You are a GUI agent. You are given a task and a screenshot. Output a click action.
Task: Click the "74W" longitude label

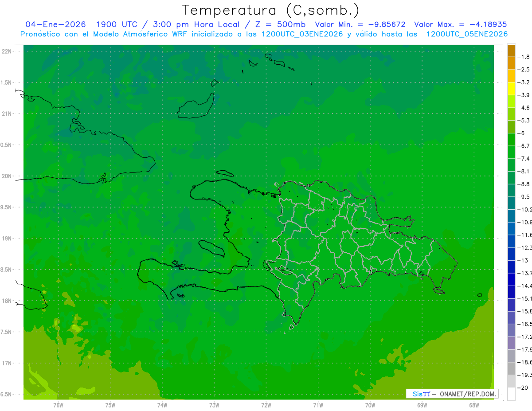[x=162, y=405]
